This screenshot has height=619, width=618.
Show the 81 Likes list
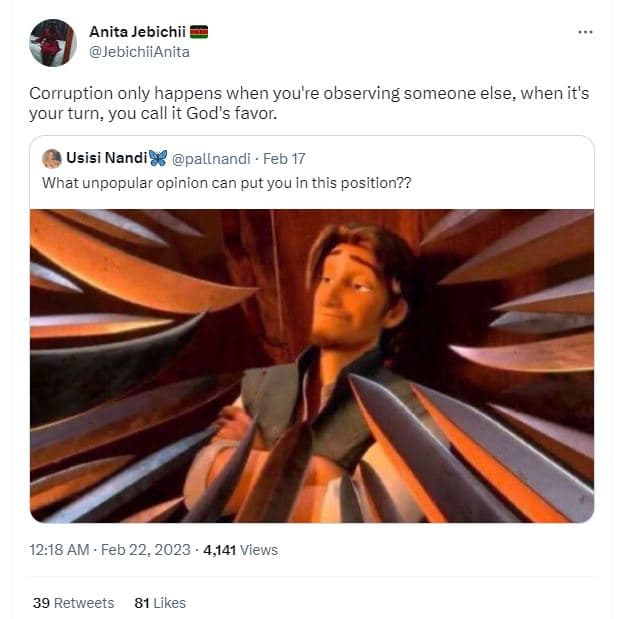[160, 603]
